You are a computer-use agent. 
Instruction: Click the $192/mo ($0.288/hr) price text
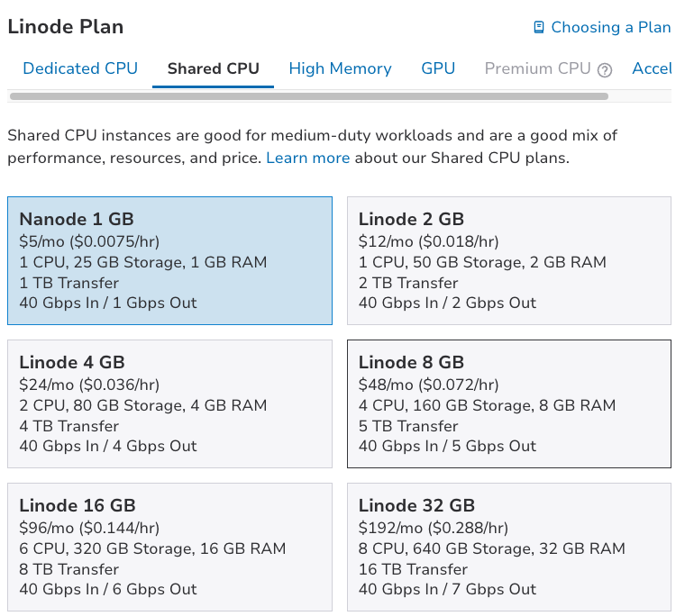point(434,528)
